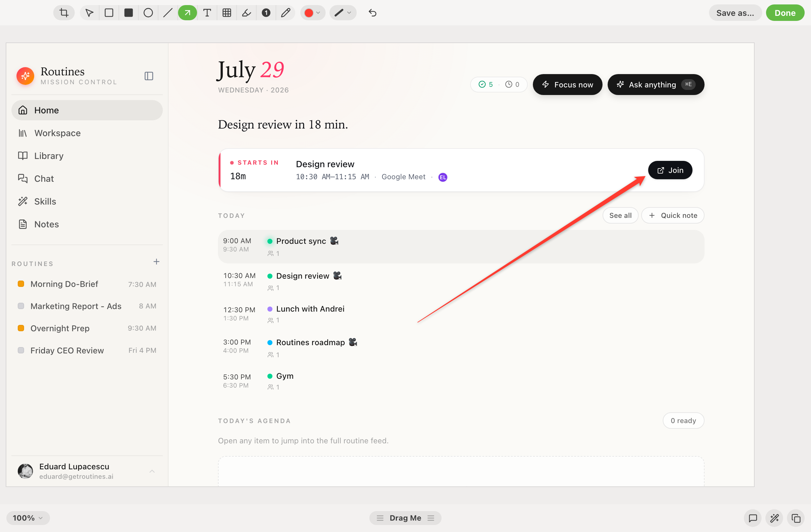The image size is (811, 532).
Task: Open Workspace in the sidebar
Action: (87, 133)
